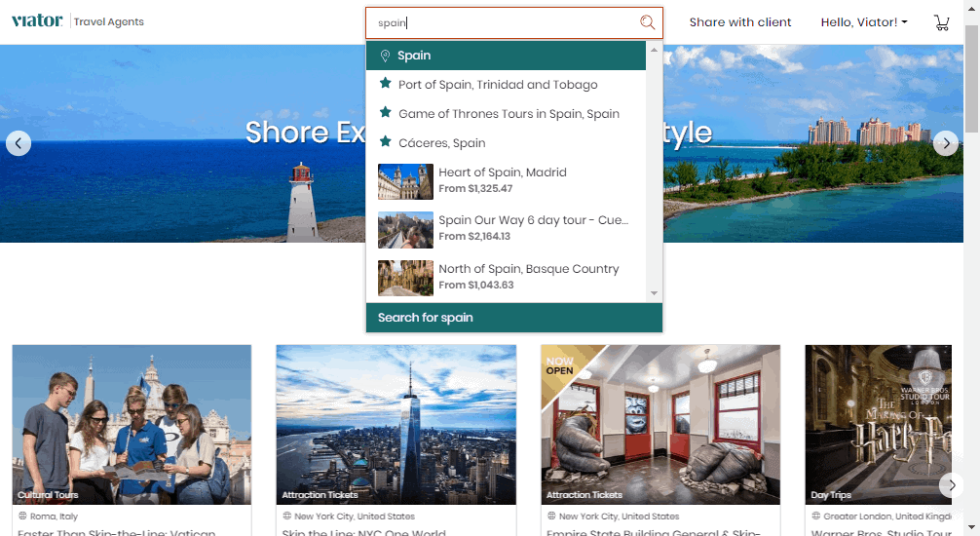Click Spain Our Way thumbnail image
980x536 pixels.
point(405,230)
